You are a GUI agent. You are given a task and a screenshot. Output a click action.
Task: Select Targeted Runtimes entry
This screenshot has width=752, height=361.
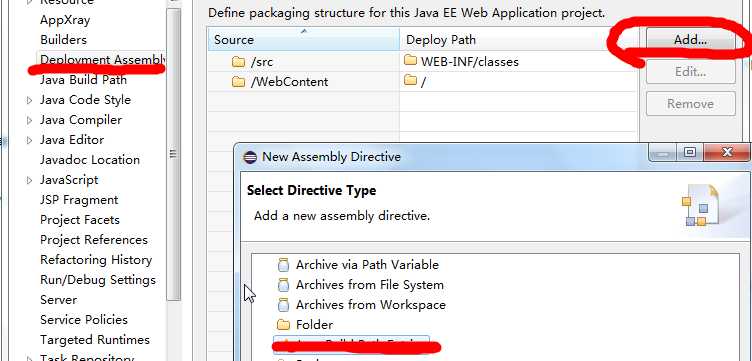[95, 340]
